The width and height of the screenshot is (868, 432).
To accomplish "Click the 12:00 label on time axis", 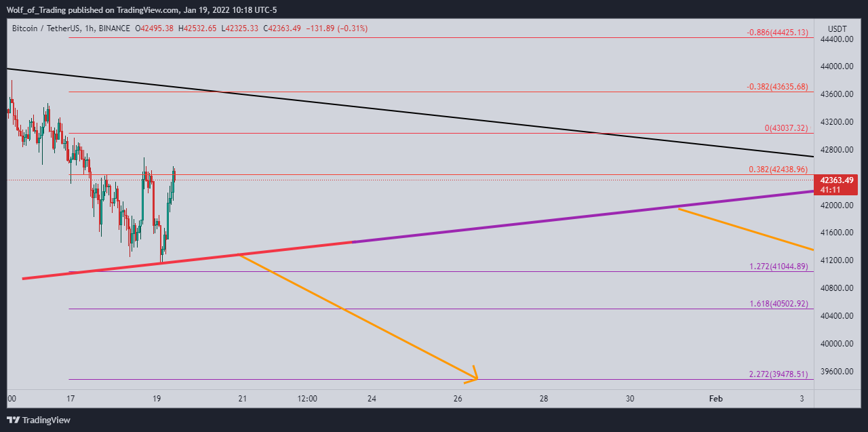I will click(x=307, y=399).
